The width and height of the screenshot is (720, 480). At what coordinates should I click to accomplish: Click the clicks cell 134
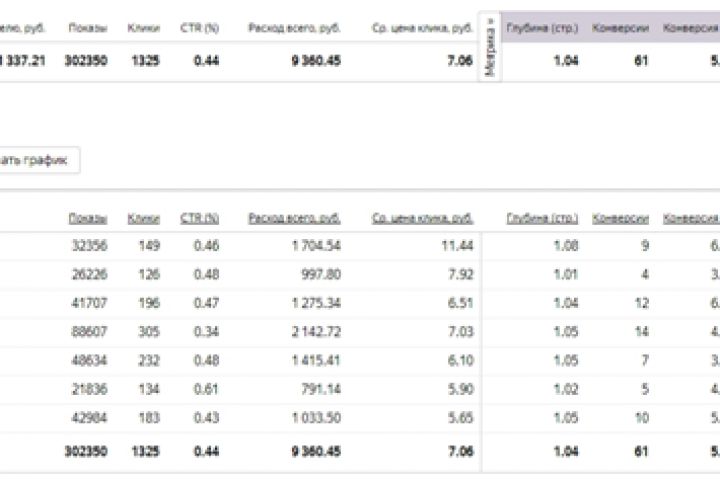click(149, 389)
